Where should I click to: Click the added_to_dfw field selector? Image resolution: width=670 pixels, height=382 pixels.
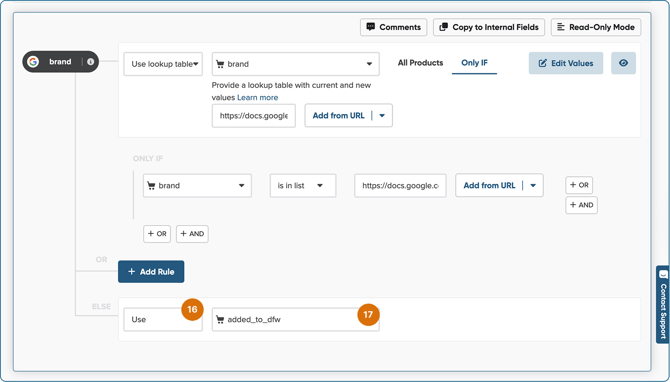coord(296,320)
